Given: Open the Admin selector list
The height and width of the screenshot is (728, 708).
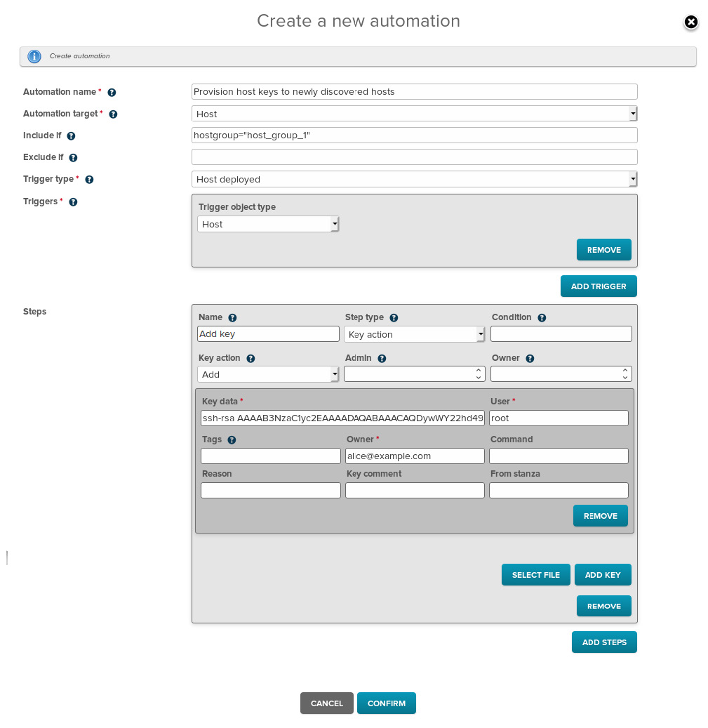Looking at the screenshot, I should [x=414, y=373].
